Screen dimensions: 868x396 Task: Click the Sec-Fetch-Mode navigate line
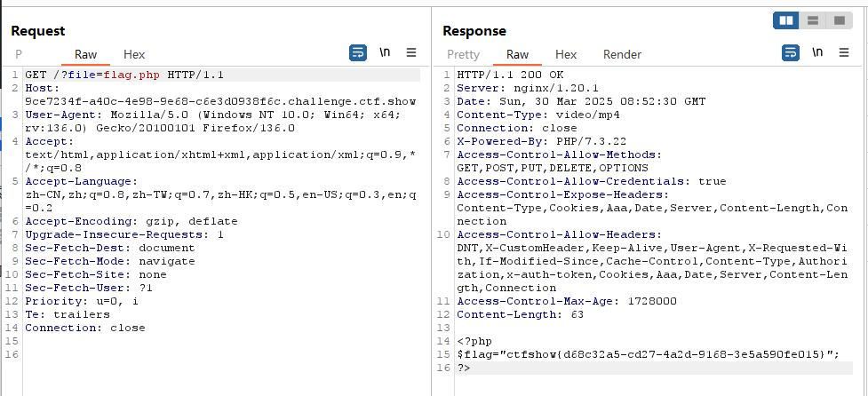(x=110, y=261)
